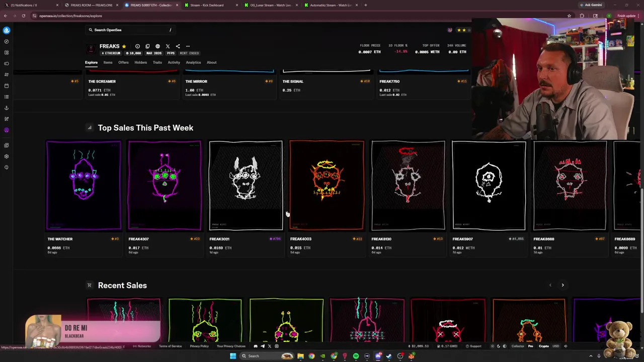This screenshot has height=362, width=644.
Task: Click the 24H Volume 0.09 ETH stat
Action: (x=457, y=49)
